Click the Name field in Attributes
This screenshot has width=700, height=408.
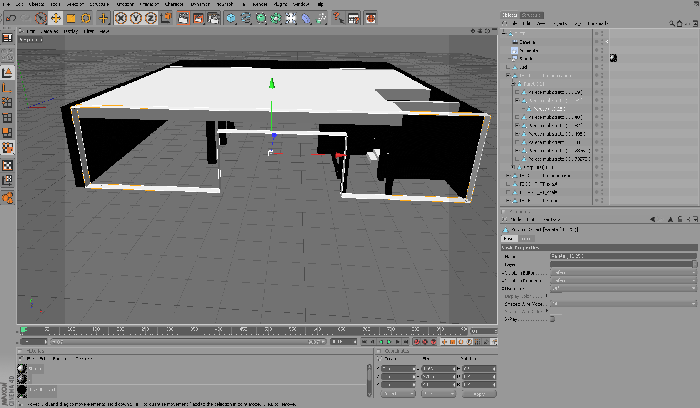coord(623,256)
